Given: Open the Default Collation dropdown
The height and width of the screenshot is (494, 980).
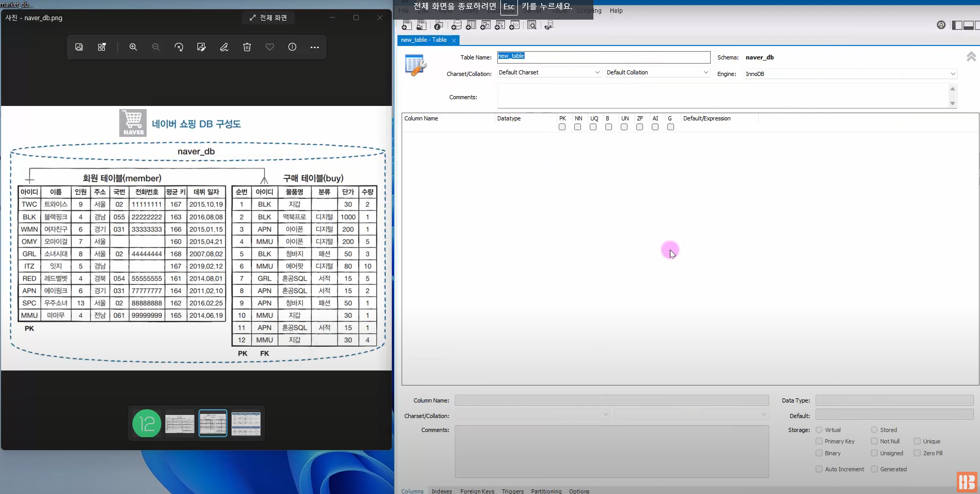Looking at the screenshot, I should coord(657,72).
